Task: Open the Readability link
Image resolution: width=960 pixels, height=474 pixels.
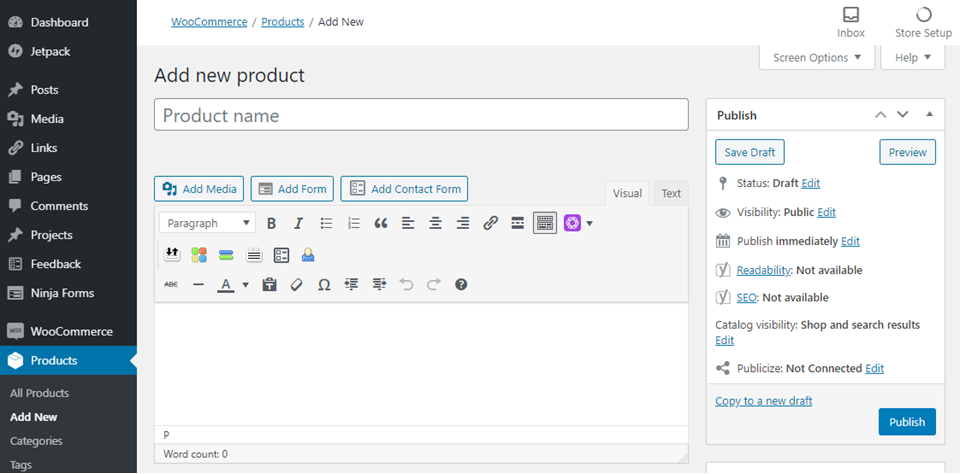Action: pos(765,270)
